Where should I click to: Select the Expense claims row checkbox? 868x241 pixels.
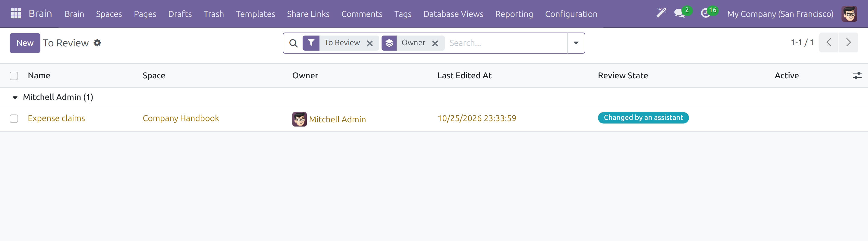(x=14, y=118)
